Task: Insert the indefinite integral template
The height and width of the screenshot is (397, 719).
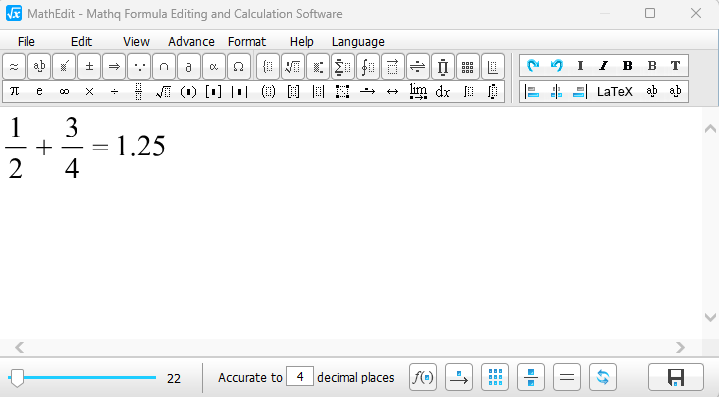Action: [468, 92]
